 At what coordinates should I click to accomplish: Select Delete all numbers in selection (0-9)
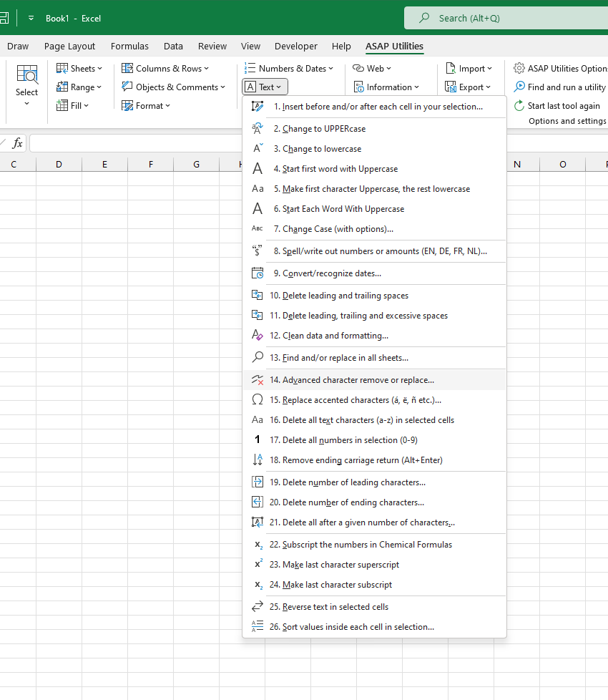coord(374,440)
